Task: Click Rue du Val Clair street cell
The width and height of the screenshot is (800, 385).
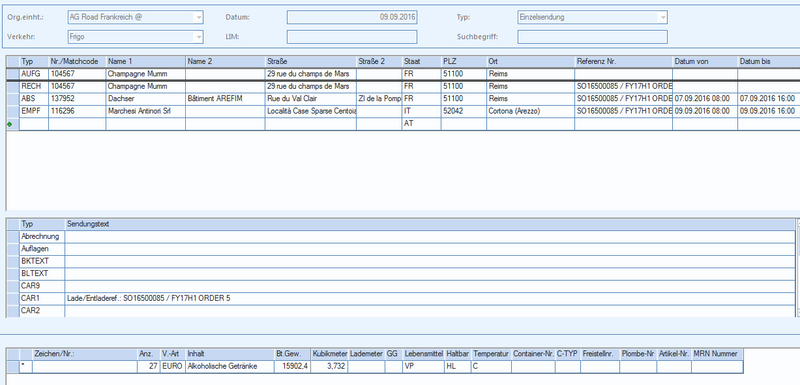Action: 311,99
